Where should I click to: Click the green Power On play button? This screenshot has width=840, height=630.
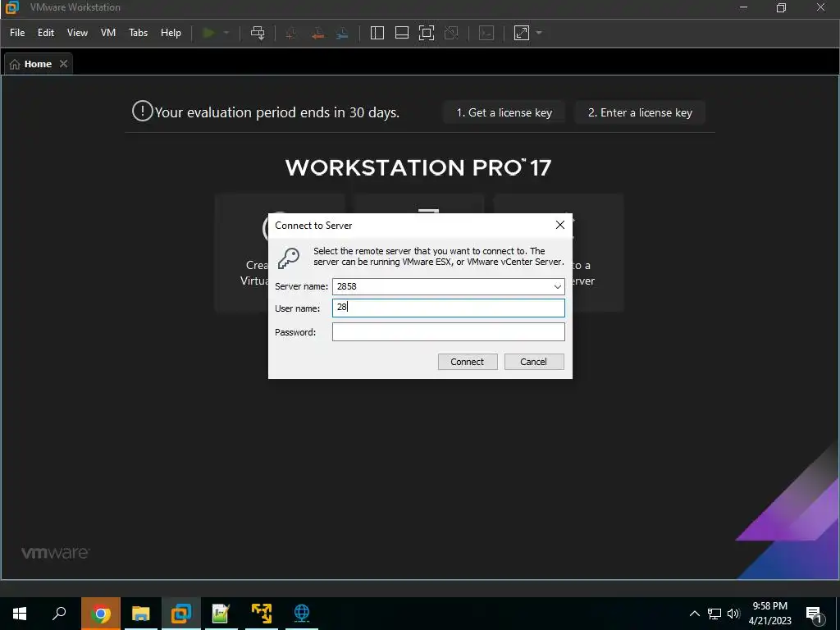(209, 33)
